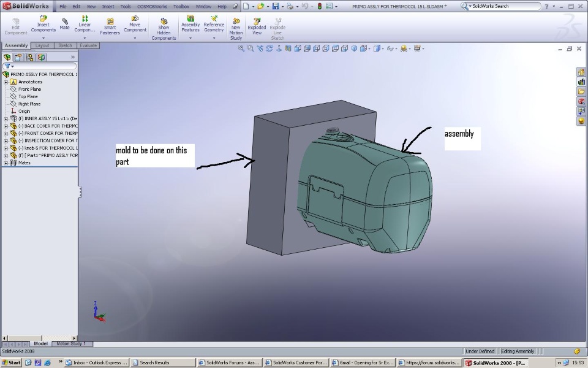
Task: Open Design Library task pane icon
Action: (581, 82)
